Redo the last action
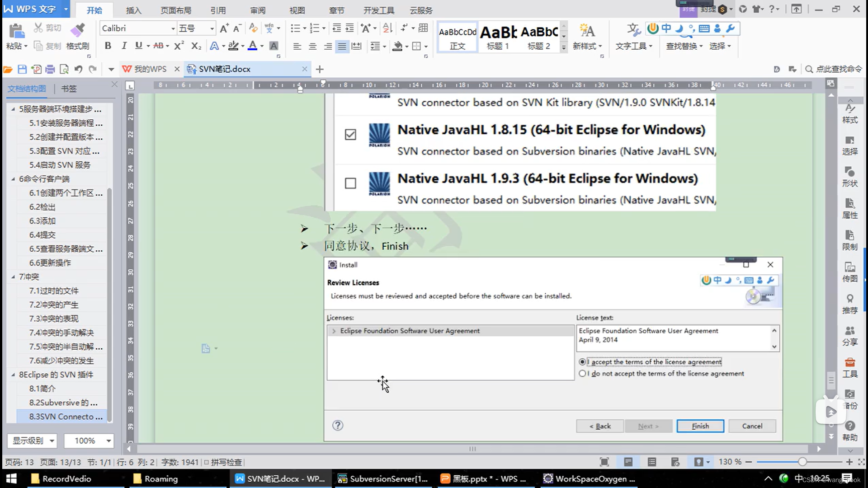The image size is (868, 488). [x=93, y=69]
